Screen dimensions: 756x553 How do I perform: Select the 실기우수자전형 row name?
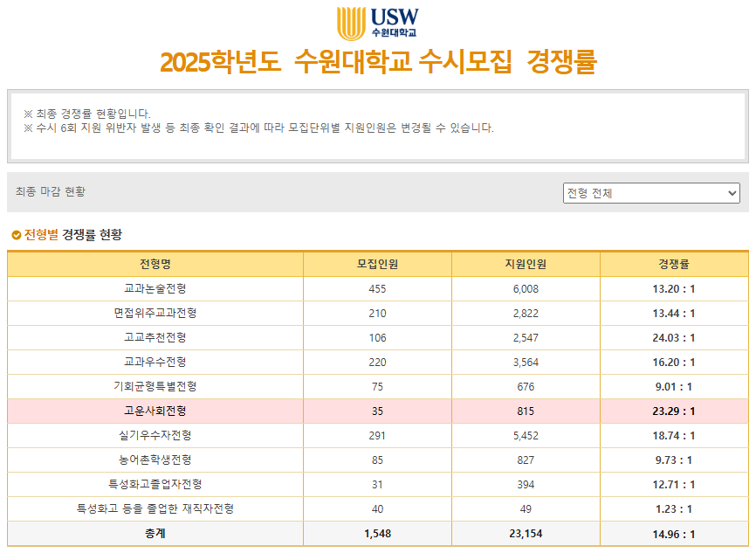(155, 435)
